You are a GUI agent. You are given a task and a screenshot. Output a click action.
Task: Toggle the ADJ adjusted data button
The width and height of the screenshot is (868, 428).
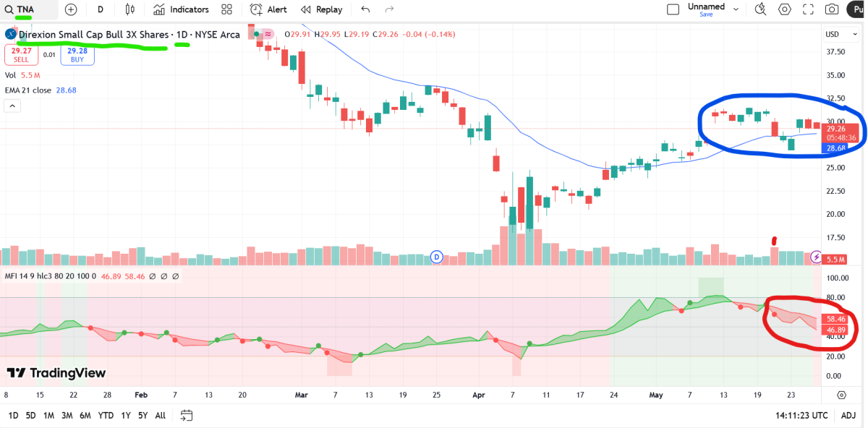[x=848, y=415]
